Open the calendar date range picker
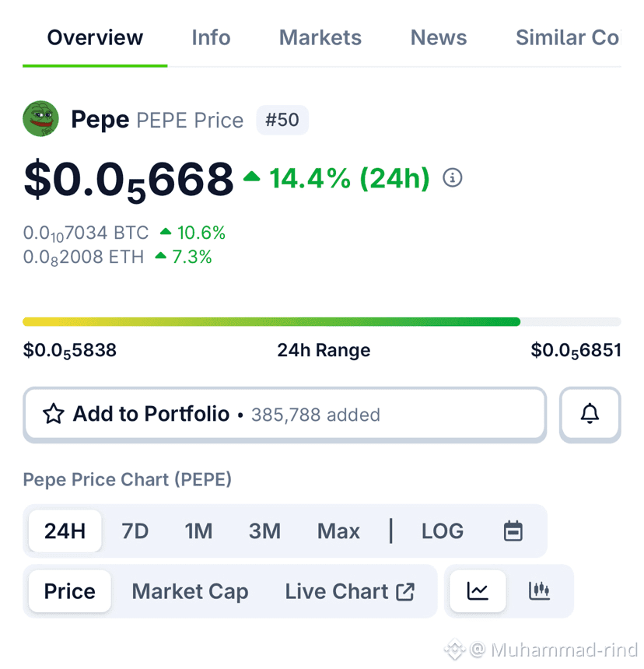The height and width of the screenshot is (669, 644). pos(513,531)
